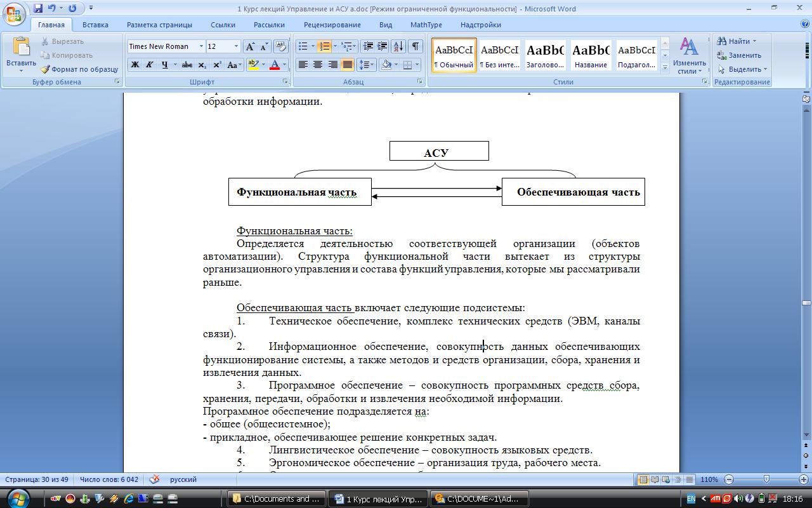
Task: Save the document from Quick Access toolbar
Action: tap(38, 8)
